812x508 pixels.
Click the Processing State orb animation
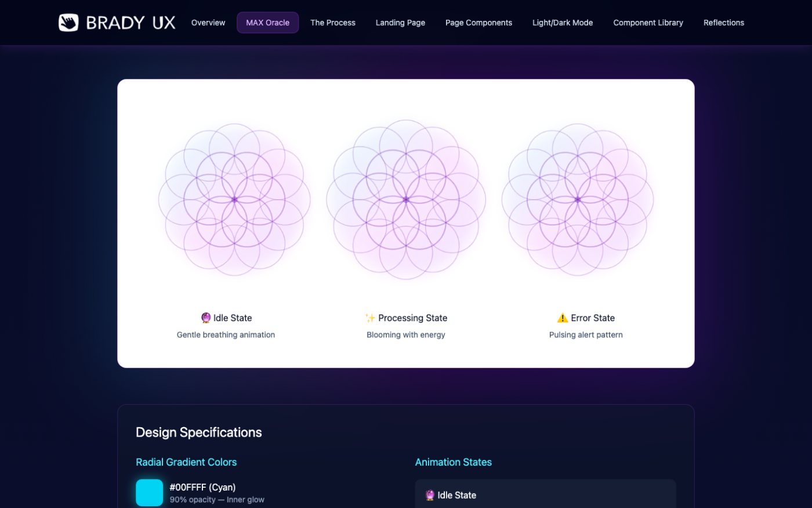(406, 200)
